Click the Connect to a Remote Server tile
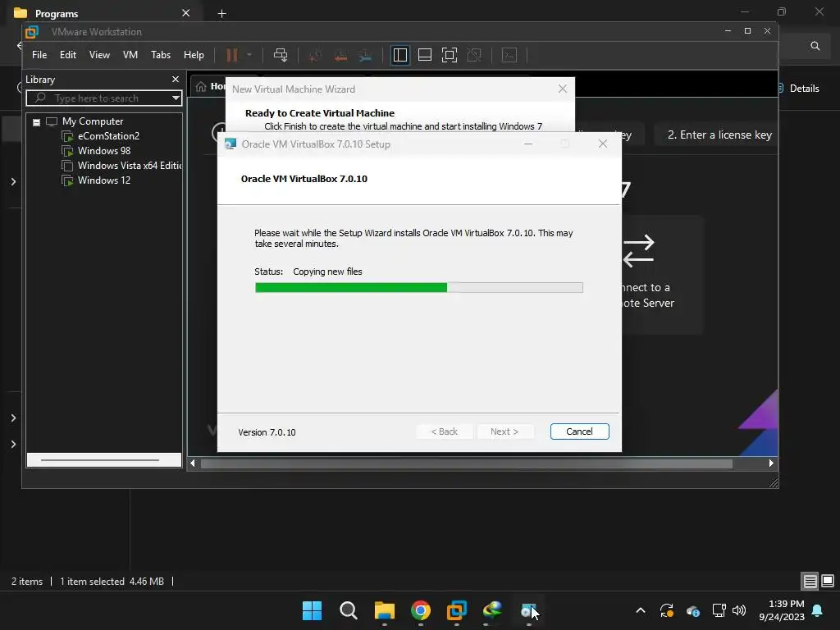 [662, 275]
